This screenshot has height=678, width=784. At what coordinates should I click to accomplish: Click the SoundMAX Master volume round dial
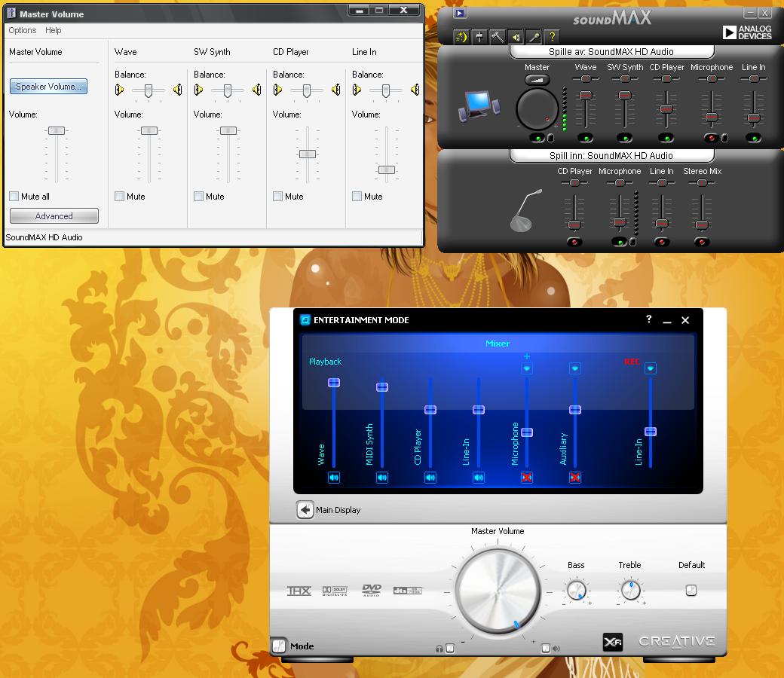[x=537, y=109]
